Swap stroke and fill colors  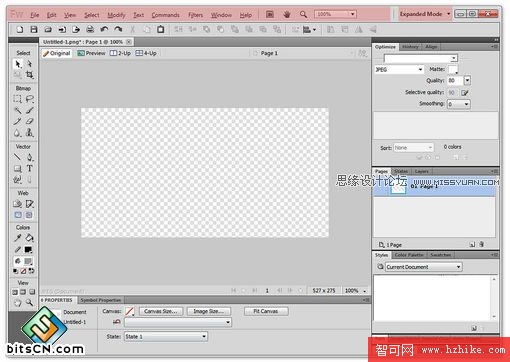[x=31, y=271]
